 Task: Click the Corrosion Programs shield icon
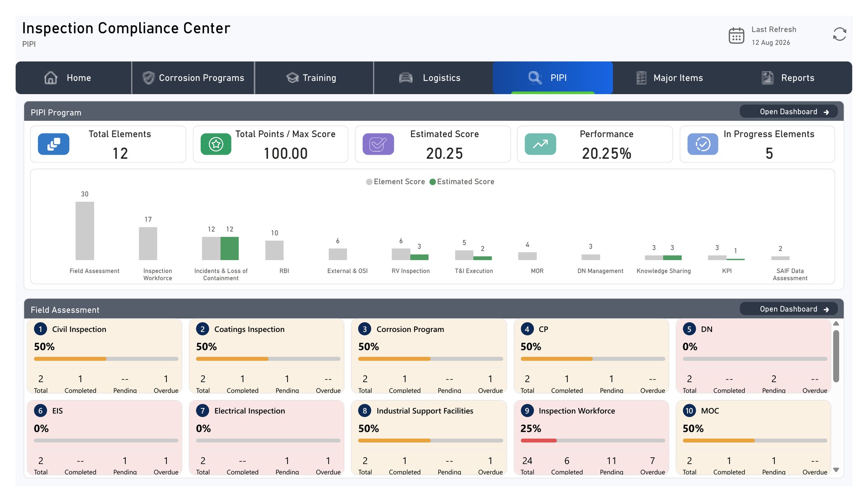[x=148, y=78]
